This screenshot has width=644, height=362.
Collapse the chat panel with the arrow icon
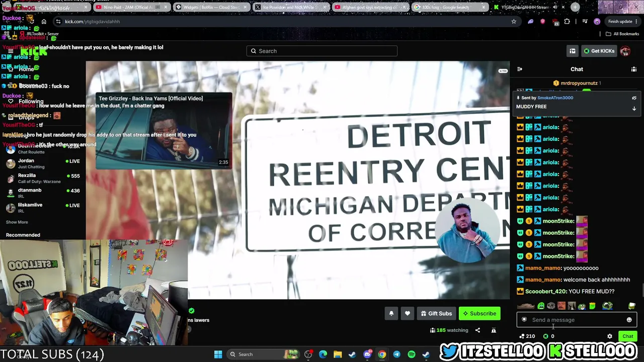click(x=520, y=69)
